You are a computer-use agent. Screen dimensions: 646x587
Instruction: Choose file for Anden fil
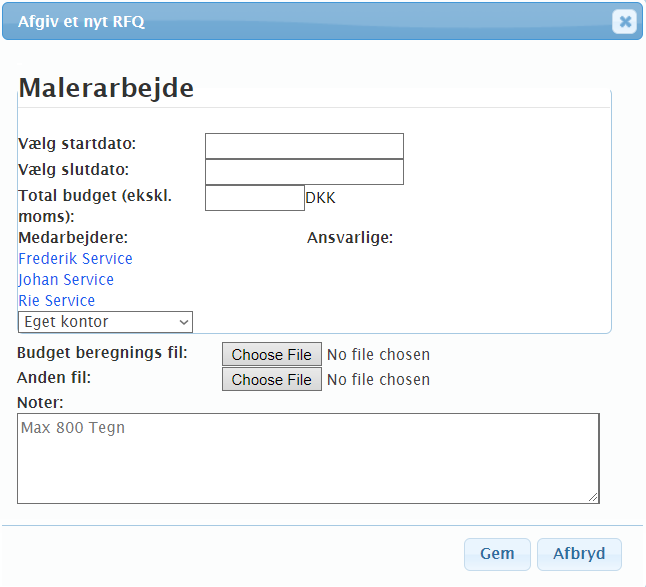click(271, 379)
